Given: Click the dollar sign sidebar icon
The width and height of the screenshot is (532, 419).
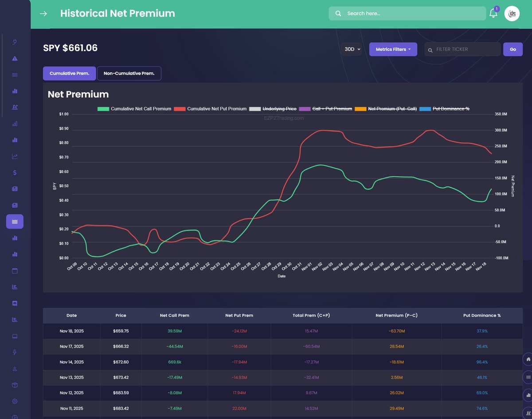Looking at the screenshot, I should tap(15, 173).
